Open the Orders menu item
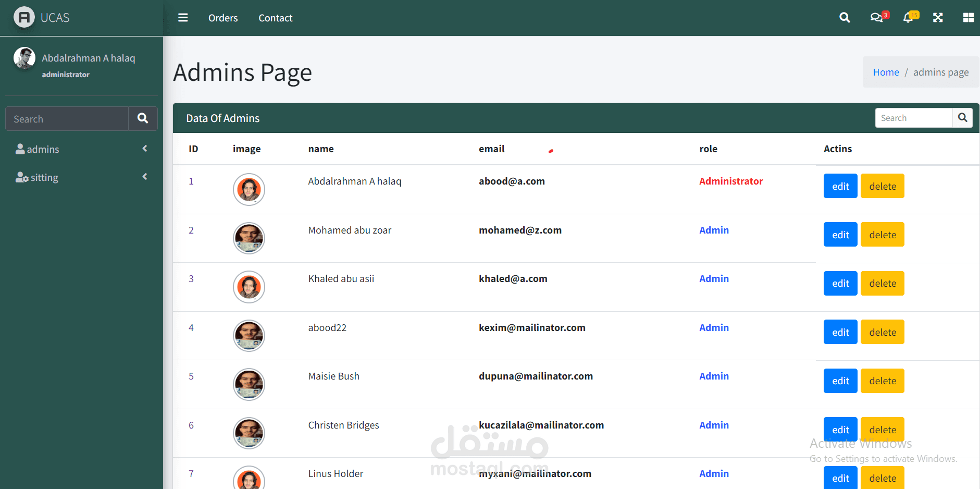 point(223,18)
